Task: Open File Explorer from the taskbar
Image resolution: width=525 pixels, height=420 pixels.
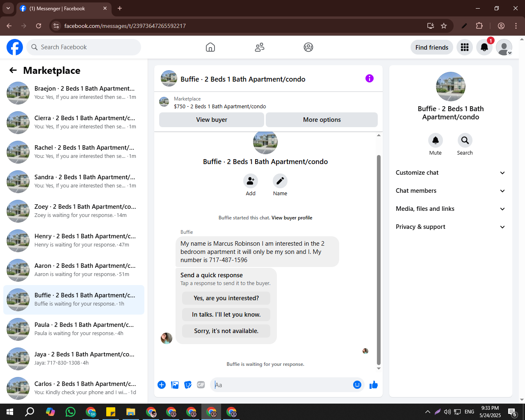Action: pos(131,412)
